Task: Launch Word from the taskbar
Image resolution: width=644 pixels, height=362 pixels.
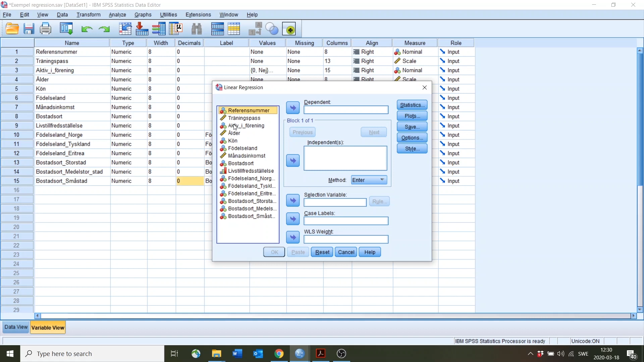Action: click(237, 354)
